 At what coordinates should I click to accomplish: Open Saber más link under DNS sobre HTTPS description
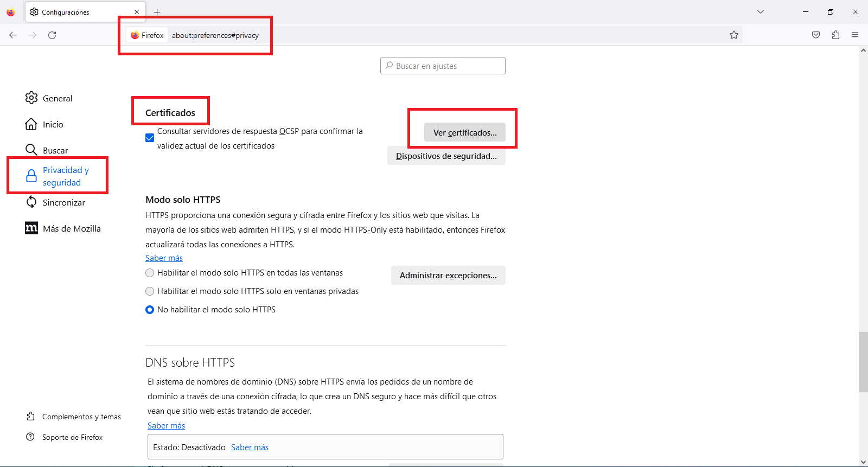pos(166,426)
